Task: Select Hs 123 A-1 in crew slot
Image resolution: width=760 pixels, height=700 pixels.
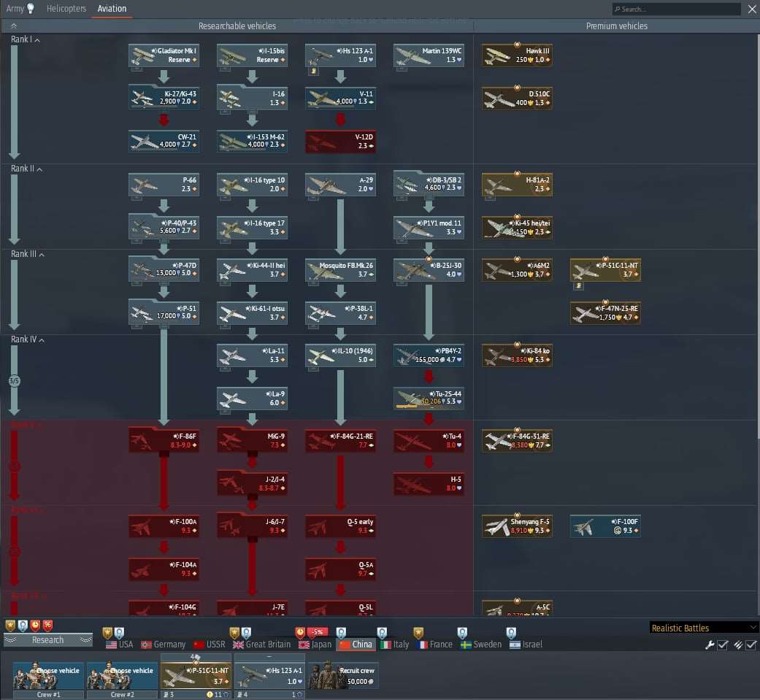Action: click(269, 676)
